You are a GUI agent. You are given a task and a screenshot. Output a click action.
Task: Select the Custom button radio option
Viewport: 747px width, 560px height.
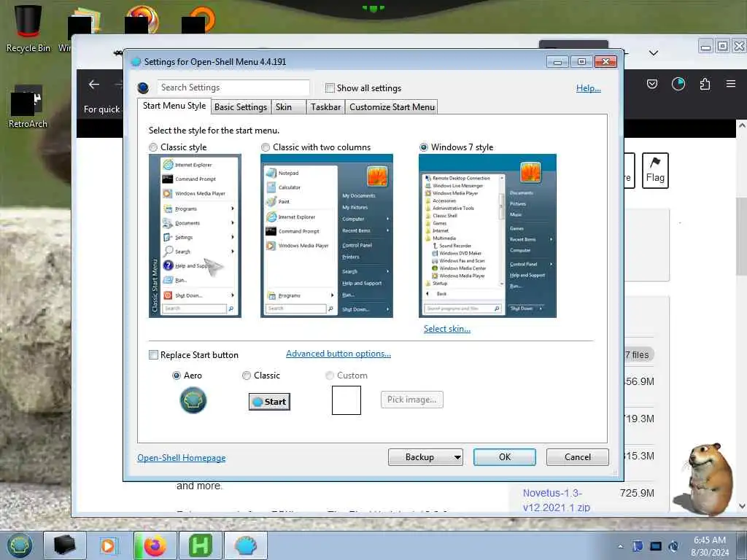click(x=329, y=376)
